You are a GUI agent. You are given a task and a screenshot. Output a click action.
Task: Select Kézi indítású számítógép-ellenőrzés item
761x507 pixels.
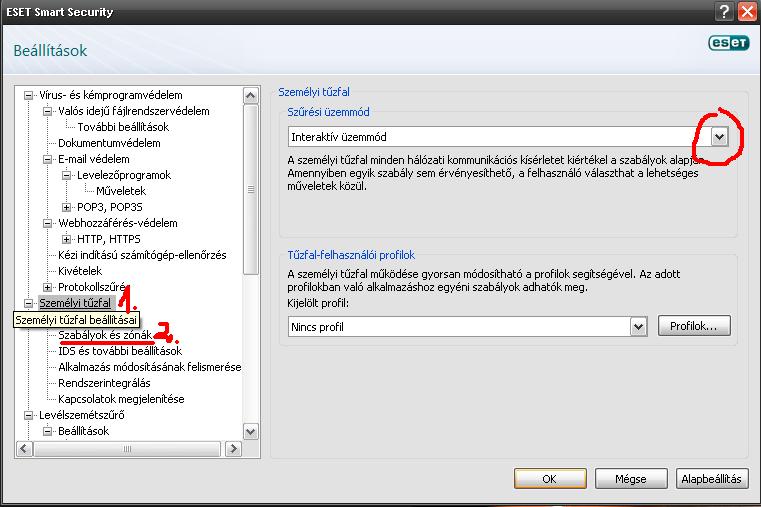(x=142, y=255)
